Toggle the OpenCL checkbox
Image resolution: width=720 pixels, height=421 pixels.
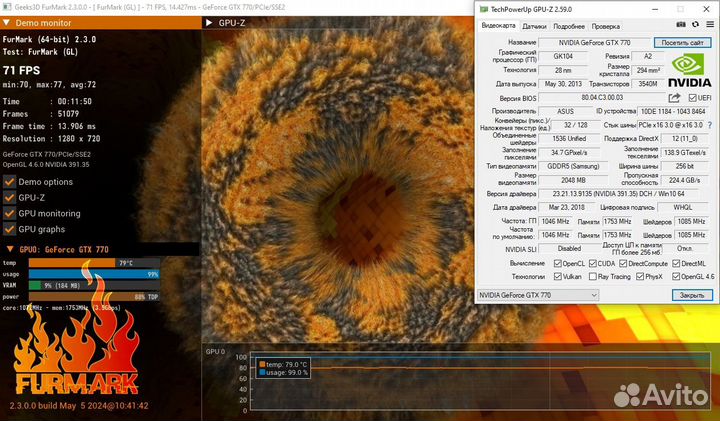[x=557, y=264]
